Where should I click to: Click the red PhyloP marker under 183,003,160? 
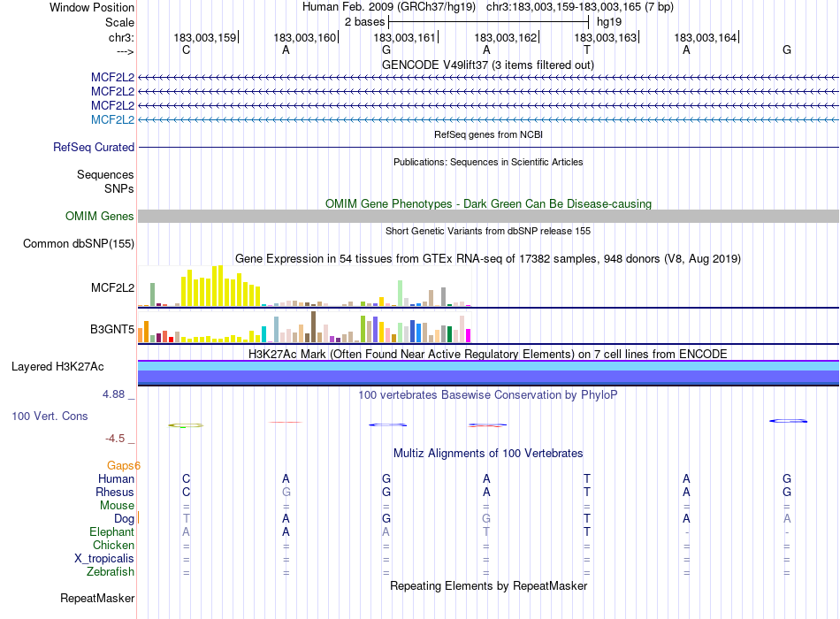(286, 423)
